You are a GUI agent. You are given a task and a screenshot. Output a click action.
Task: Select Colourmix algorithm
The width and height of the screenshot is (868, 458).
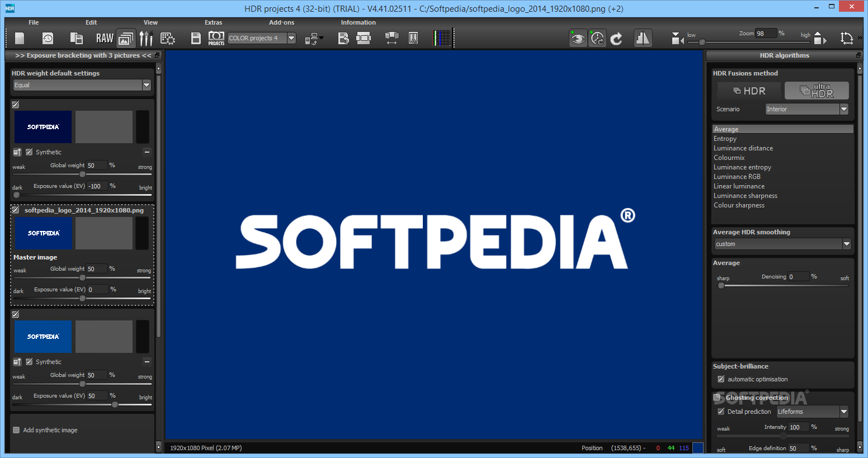pyautogui.click(x=782, y=158)
